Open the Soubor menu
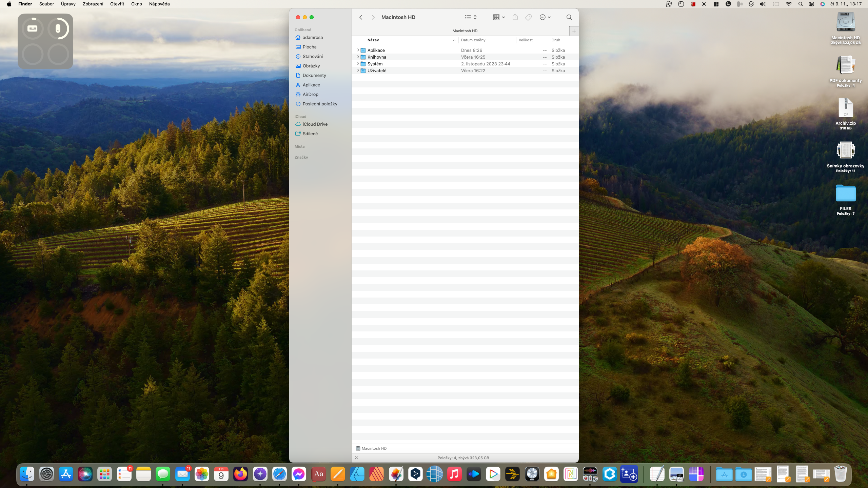Viewport: 868px width, 488px height. [x=46, y=4]
